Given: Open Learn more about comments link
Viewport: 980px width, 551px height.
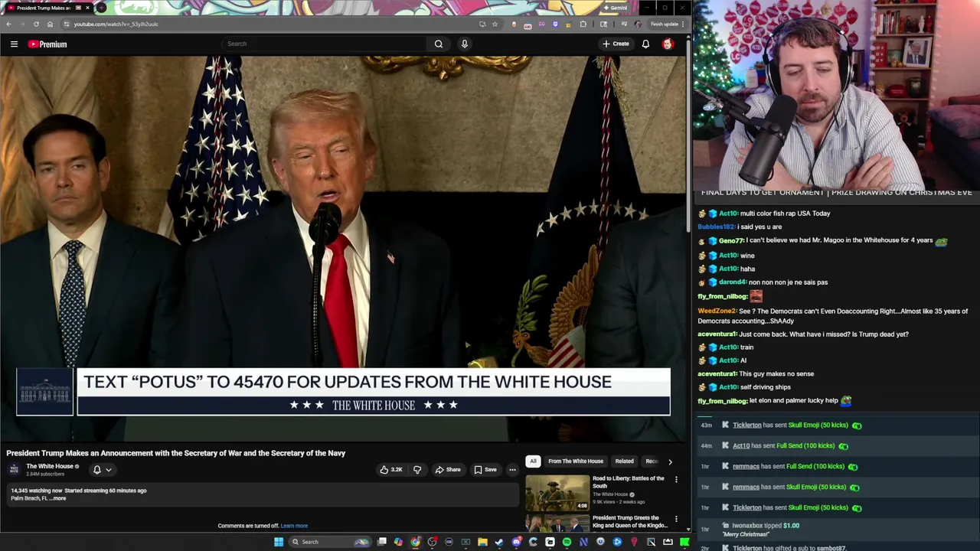Looking at the screenshot, I should click(x=294, y=526).
